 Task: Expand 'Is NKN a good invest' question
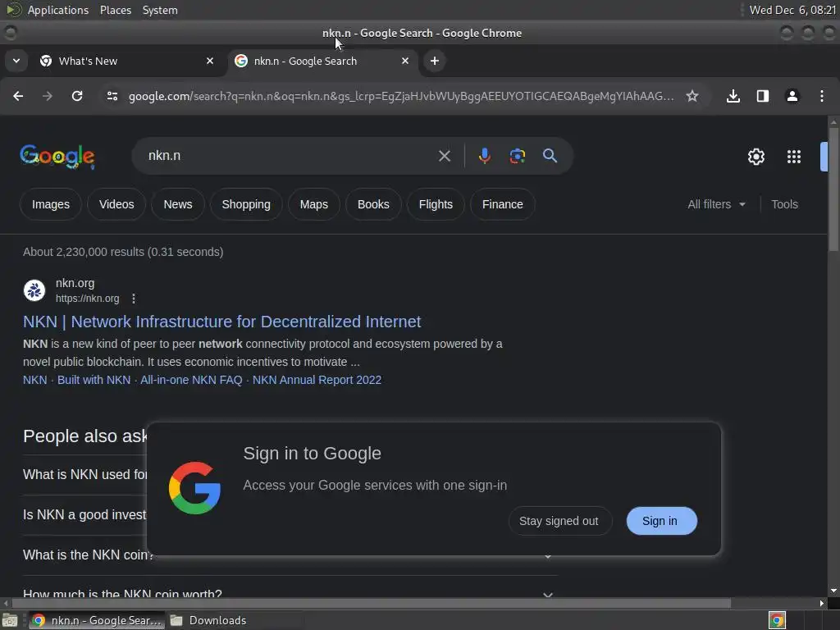coord(84,515)
